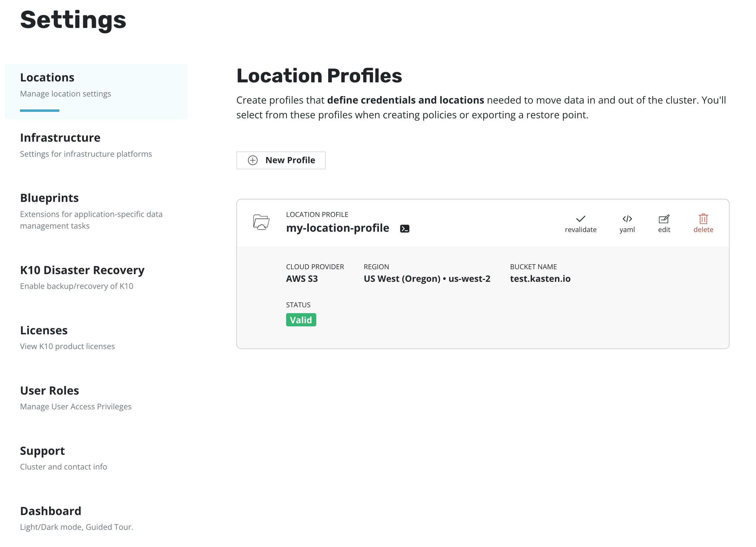
Task: Click terminal icon beside my-location-profile
Action: [404, 229]
